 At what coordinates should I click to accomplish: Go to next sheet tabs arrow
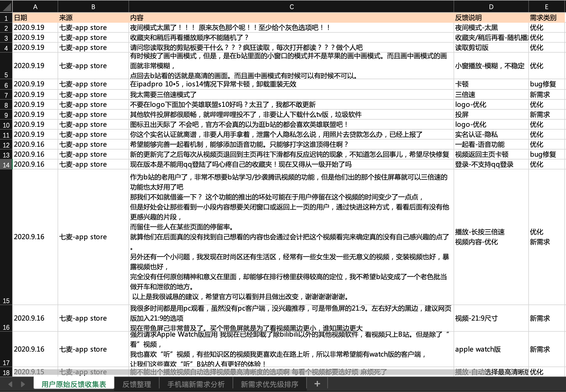[23, 384]
